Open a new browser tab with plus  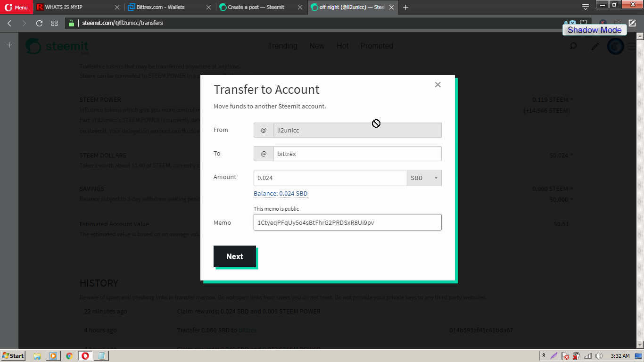pyautogui.click(x=406, y=7)
